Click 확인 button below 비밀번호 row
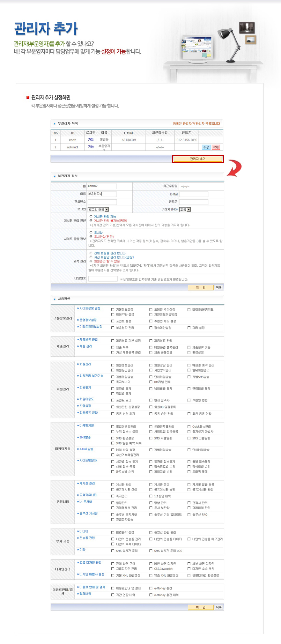 click(201, 288)
